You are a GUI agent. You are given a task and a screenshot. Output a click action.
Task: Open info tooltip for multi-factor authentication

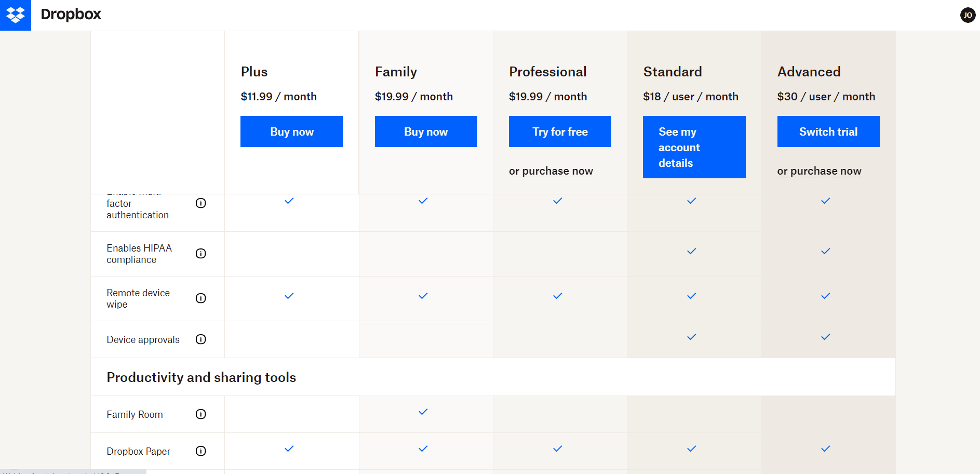tap(201, 203)
